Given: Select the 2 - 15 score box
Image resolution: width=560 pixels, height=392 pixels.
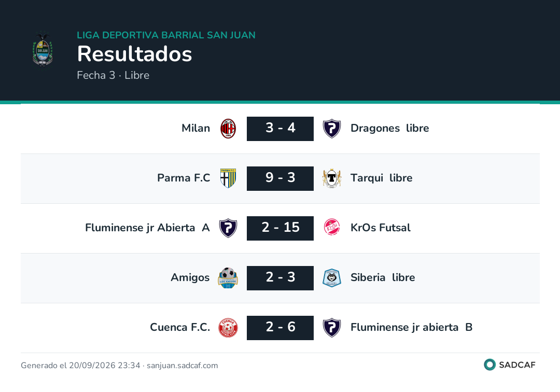Looking at the screenshot, I should pos(281,228).
